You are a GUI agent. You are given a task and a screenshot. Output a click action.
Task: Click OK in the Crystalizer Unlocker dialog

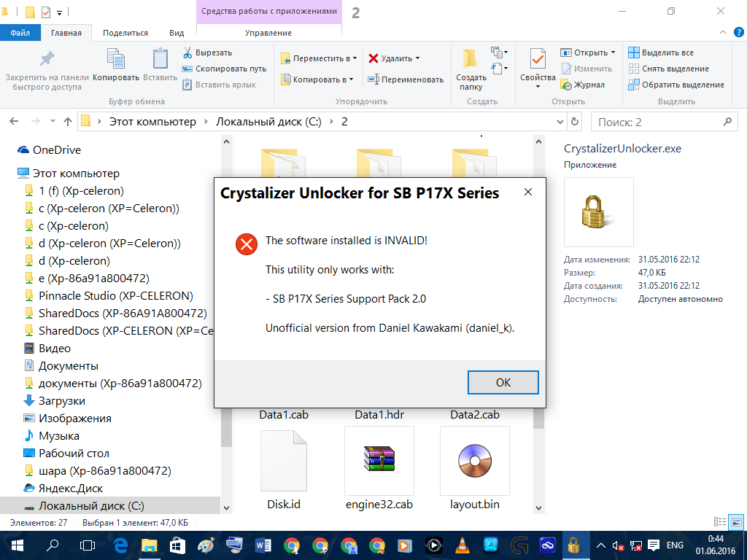[503, 382]
